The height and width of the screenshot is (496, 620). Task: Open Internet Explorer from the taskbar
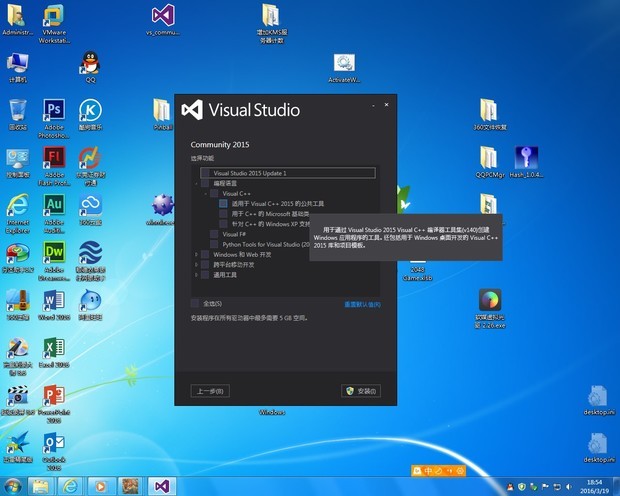pyautogui.click(x=71, y=486)
